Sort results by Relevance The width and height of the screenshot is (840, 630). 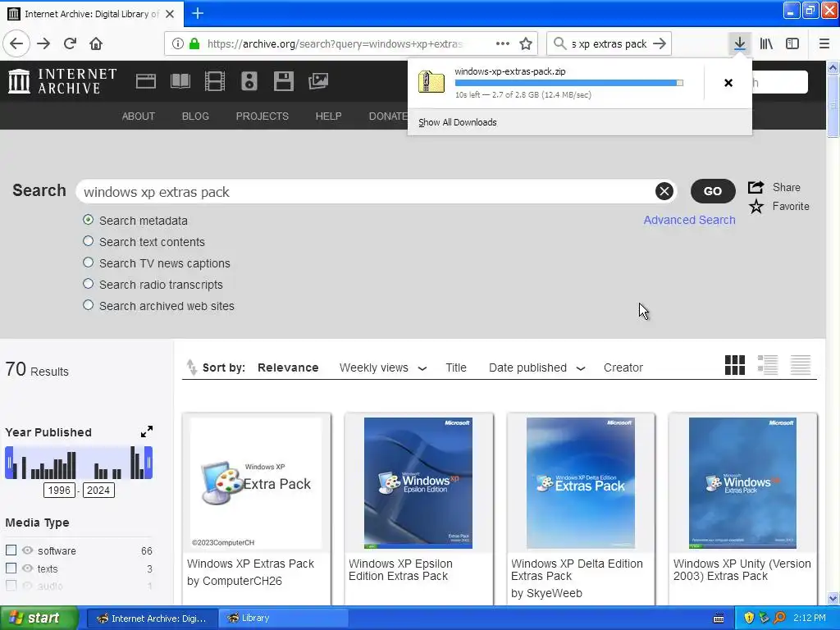click(288, 368)
